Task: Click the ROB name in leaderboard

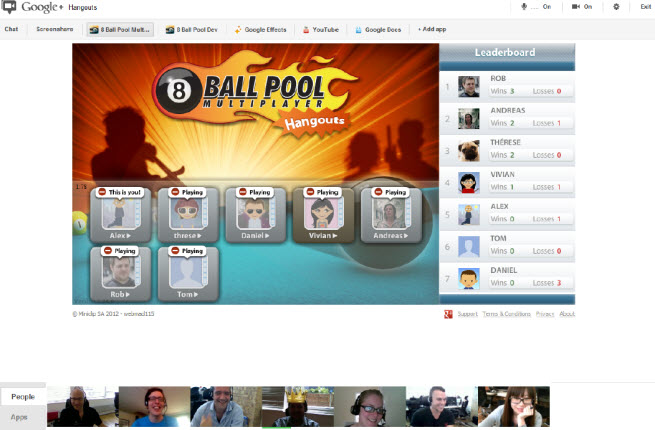Action: pos(498,79)
